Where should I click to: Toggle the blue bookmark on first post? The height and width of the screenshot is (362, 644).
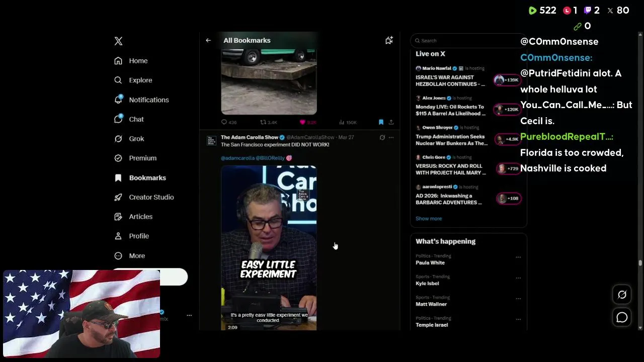click(381, 122)
